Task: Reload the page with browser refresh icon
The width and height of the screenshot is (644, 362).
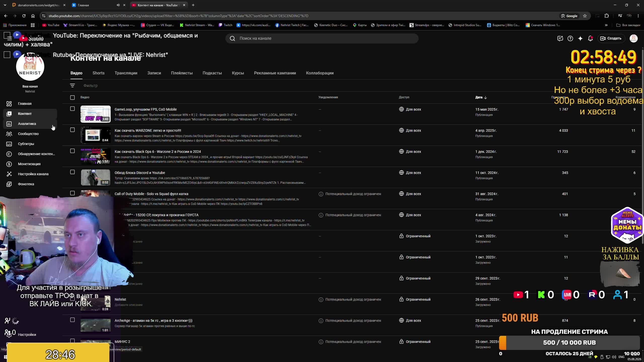Action: [24, 16]
